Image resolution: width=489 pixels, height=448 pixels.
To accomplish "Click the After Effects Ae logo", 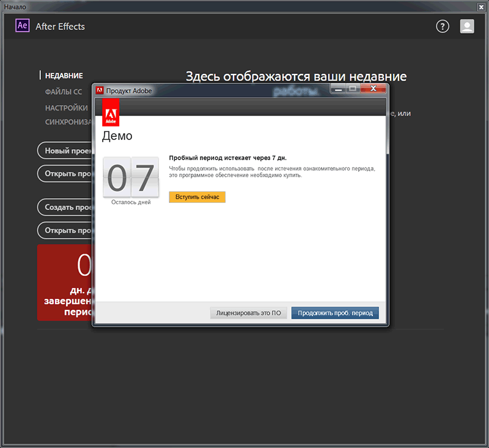I will coord(23,25).
